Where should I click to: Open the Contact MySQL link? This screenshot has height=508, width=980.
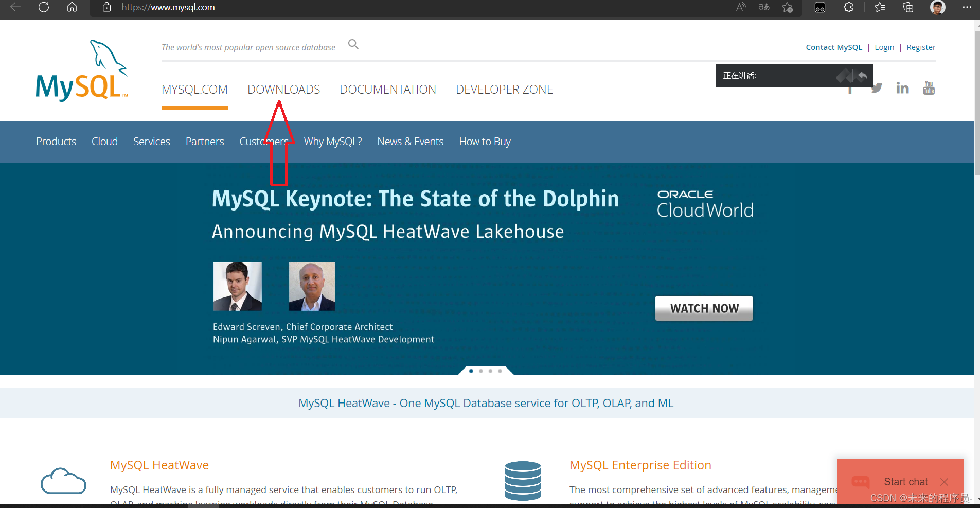coord(834,47)
